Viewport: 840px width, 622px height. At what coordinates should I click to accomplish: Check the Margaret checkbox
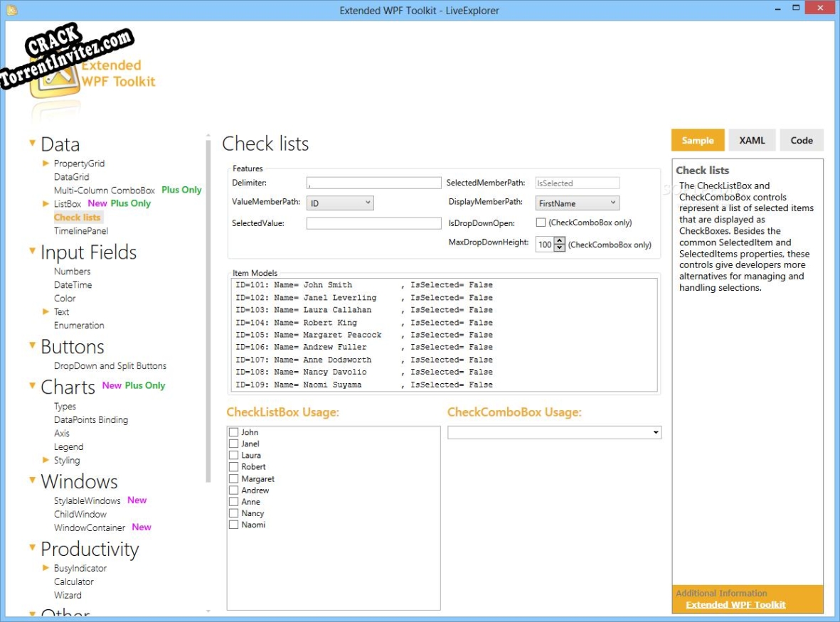point(233,478)
